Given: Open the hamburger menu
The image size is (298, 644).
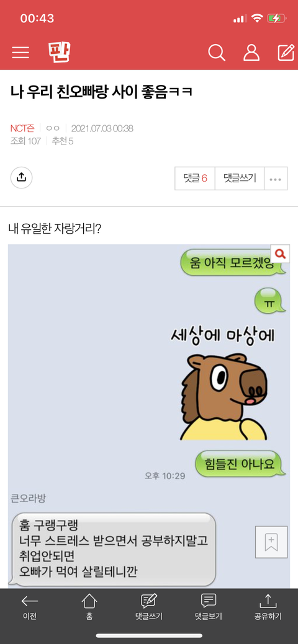Looking at the screenshot, I should pyautogui.click(x=20, y=53).
